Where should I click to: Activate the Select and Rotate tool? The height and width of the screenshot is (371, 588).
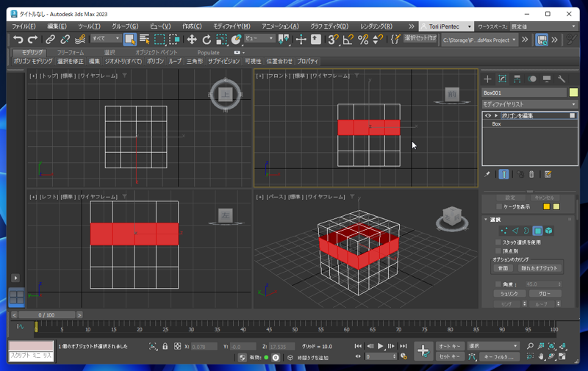(207, 40)
